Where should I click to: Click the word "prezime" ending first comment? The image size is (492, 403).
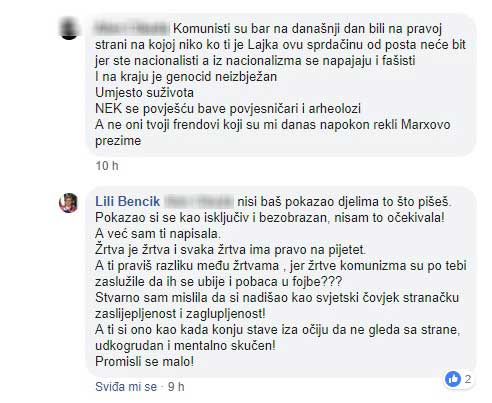click(x=118, y=141)
